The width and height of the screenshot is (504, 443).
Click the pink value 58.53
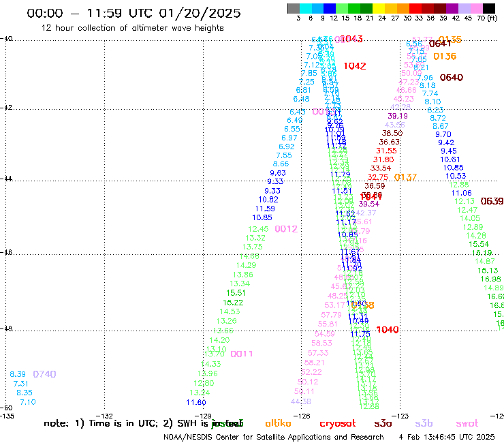click(x=321, y=343)
